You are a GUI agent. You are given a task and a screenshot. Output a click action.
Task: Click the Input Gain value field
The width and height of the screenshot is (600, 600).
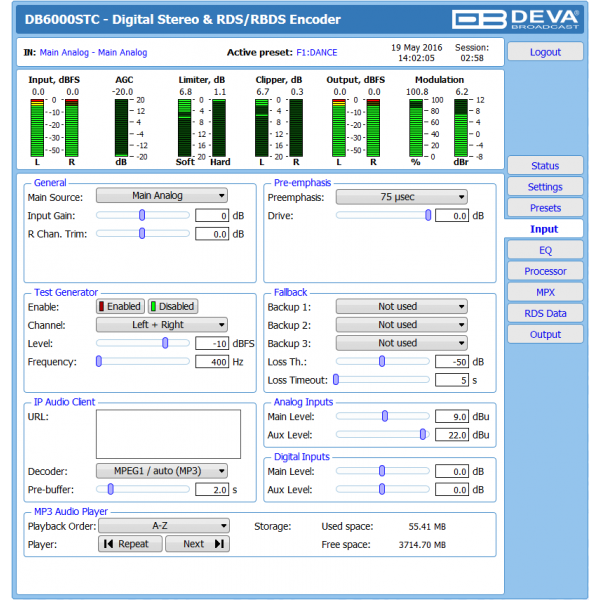click(212, 216)
